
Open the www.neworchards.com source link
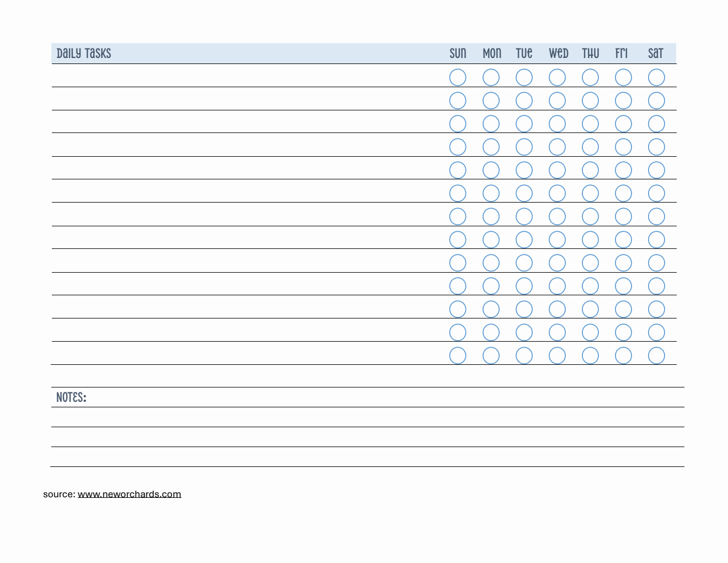(x=129, y=494)
